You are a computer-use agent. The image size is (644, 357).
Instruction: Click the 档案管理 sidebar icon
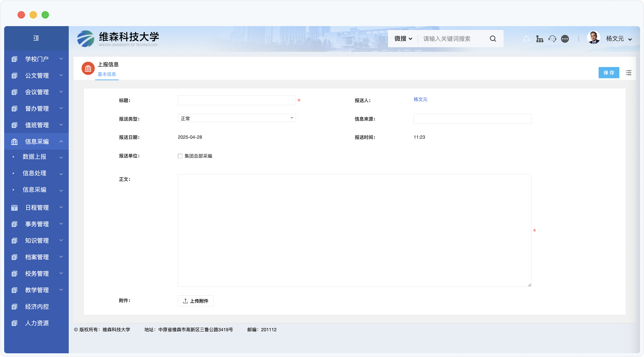15,257
